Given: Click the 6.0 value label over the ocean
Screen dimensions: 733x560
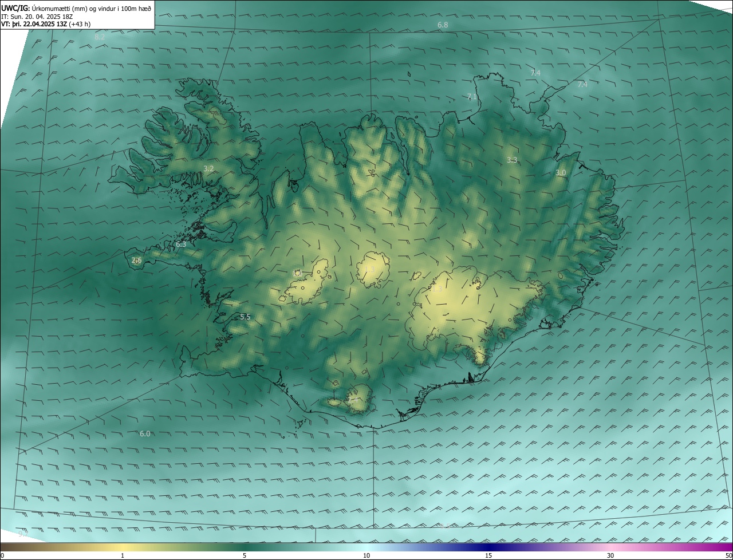Looking at the screenshot, I should [x=145, y=434].
